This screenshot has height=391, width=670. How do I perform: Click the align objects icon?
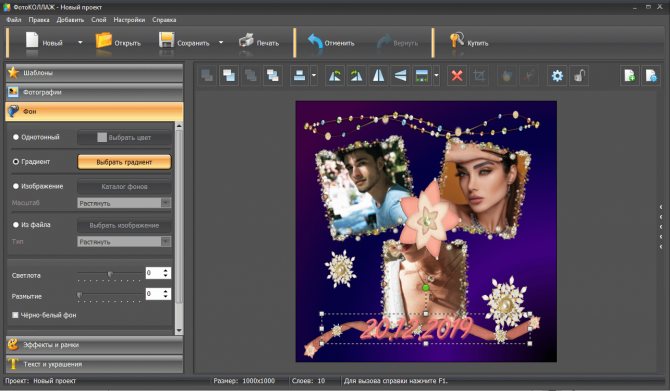pyautogui.click(x=299, y=76)
